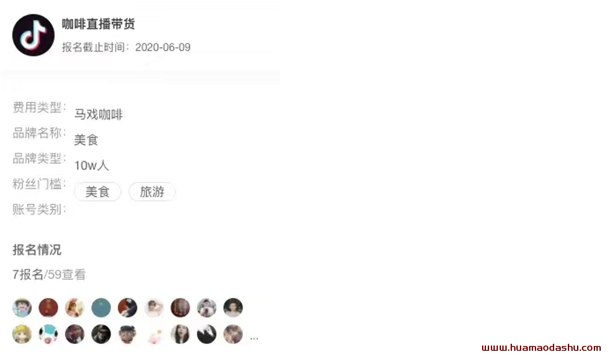Expand the avatar list via the ellipsis
Viewport: 614px width, 364px height.
[254, 338]
